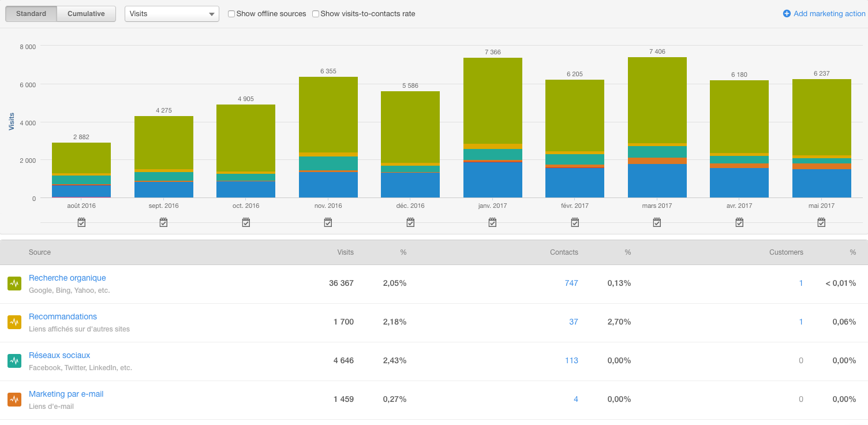Switch to Standard chart view

tap(31, 14)
